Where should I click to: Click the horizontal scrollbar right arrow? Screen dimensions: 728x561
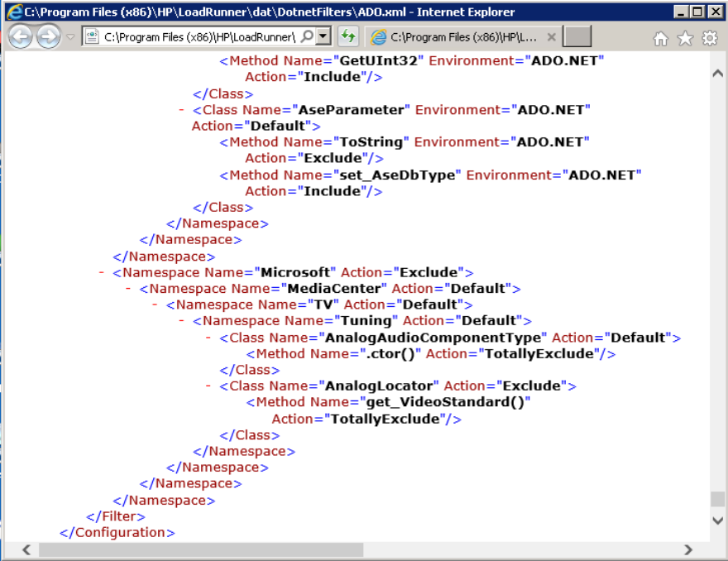(x=688, y=550)
